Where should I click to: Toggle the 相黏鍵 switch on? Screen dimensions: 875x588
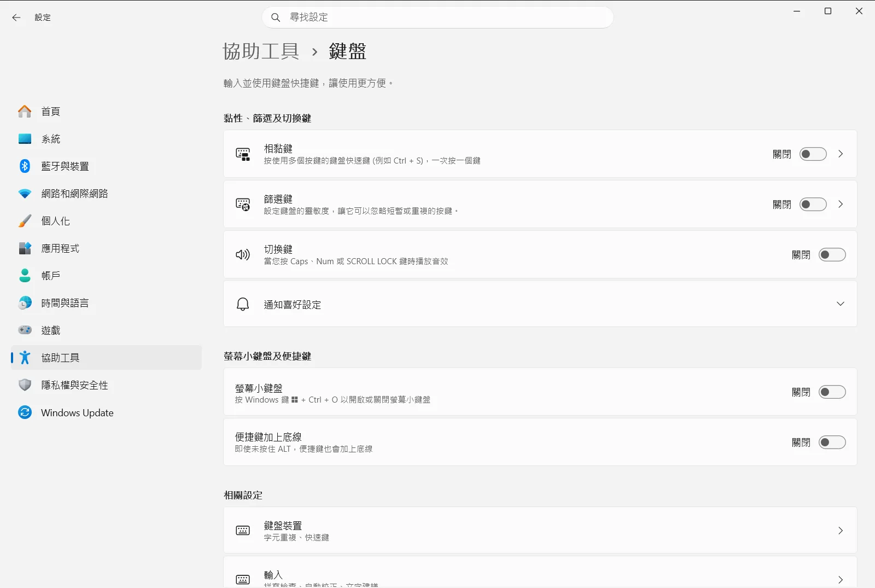(x=813, y=154)
